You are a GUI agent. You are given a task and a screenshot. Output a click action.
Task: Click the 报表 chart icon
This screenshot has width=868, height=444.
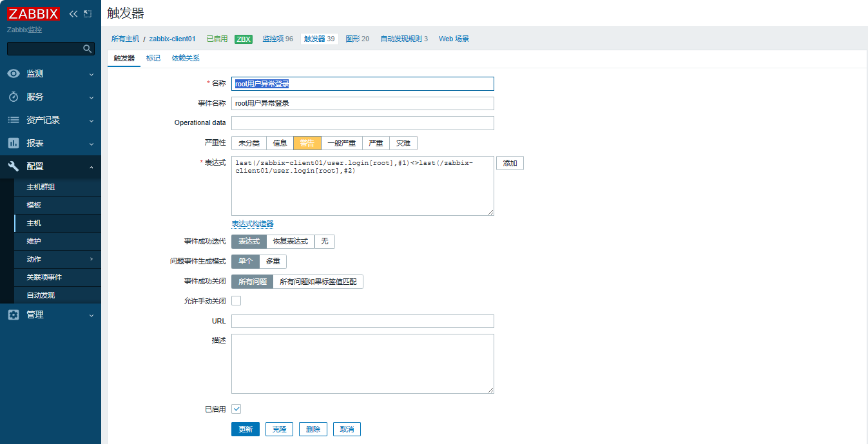(x=13, y=143)
